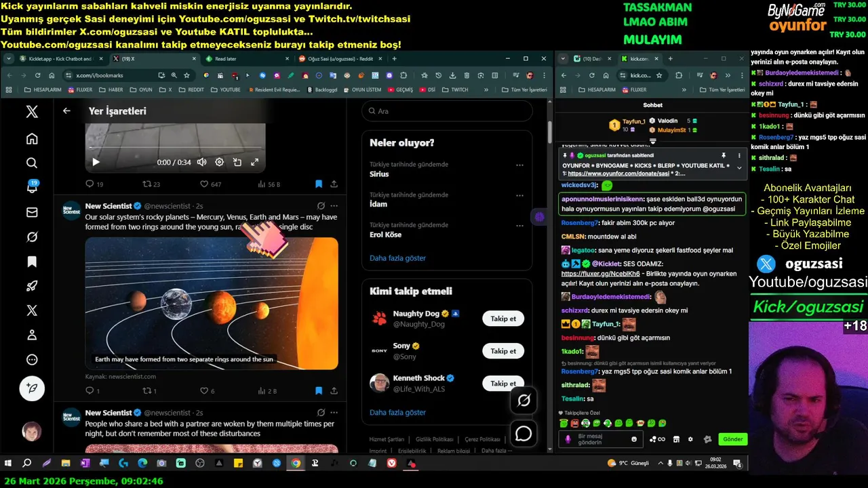868x488 pixels.
Task: Open the HABER bookmarks folder
Action: [x=111, y=89]
